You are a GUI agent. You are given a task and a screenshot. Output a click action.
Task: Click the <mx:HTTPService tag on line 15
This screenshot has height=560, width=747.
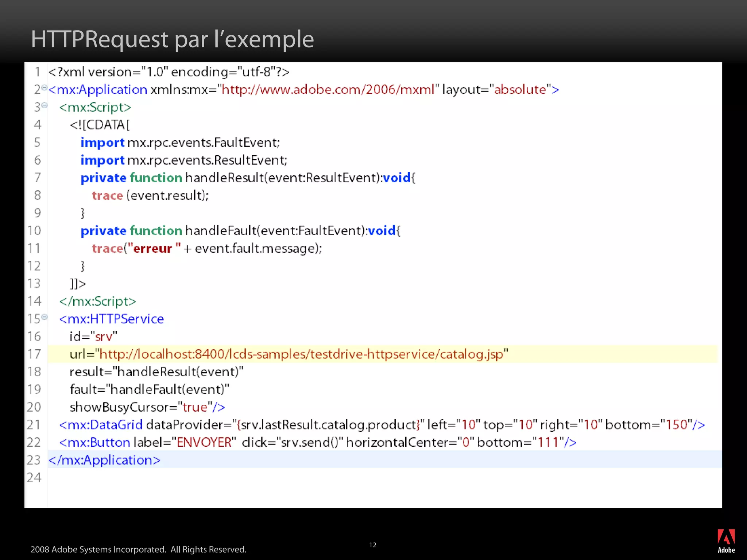111,319
